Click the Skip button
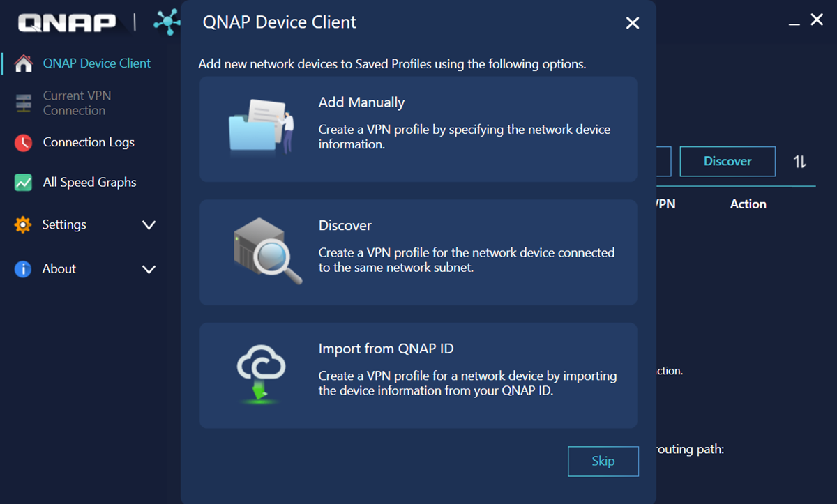The height and width of the screenshot is (504, 837). [x=603, y=461]
